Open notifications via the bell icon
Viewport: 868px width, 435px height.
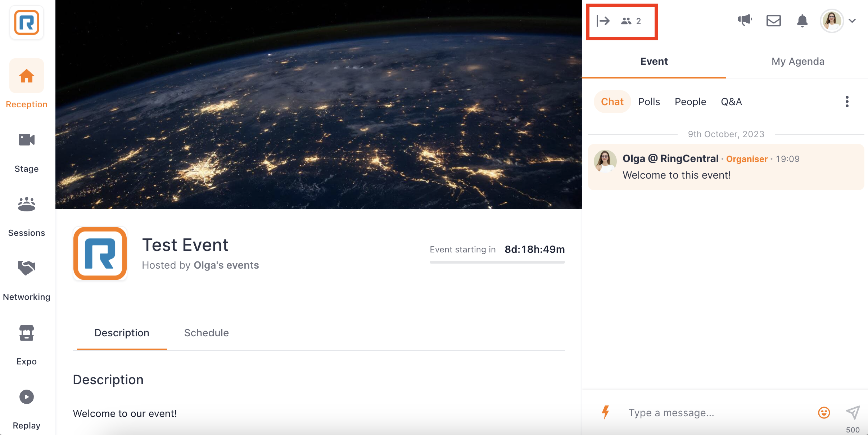pyautogui.click(x=802, y=21)
